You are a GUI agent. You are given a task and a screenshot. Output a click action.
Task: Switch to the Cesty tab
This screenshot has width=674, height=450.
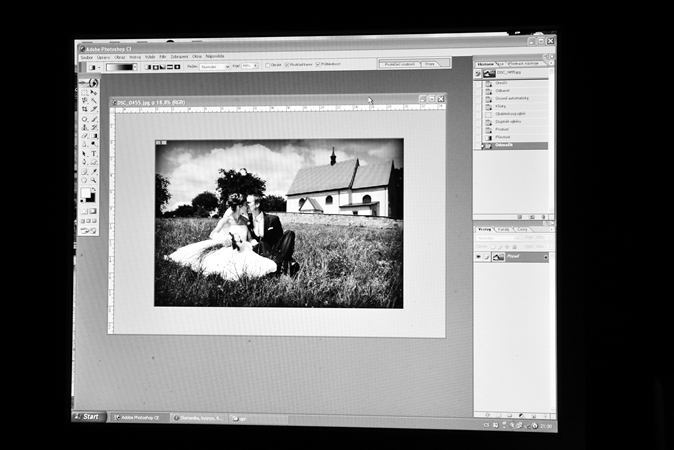(523, 230)
